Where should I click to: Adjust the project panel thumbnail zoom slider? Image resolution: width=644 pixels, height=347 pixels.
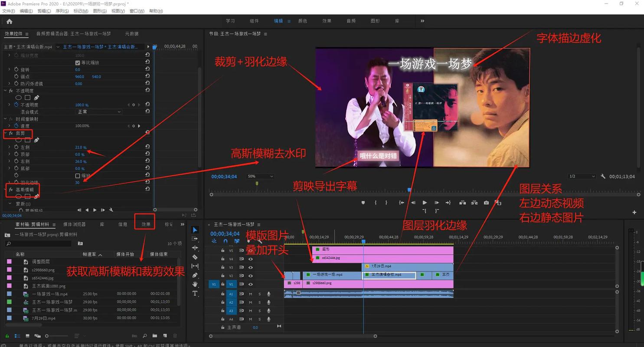click(57, 336)
